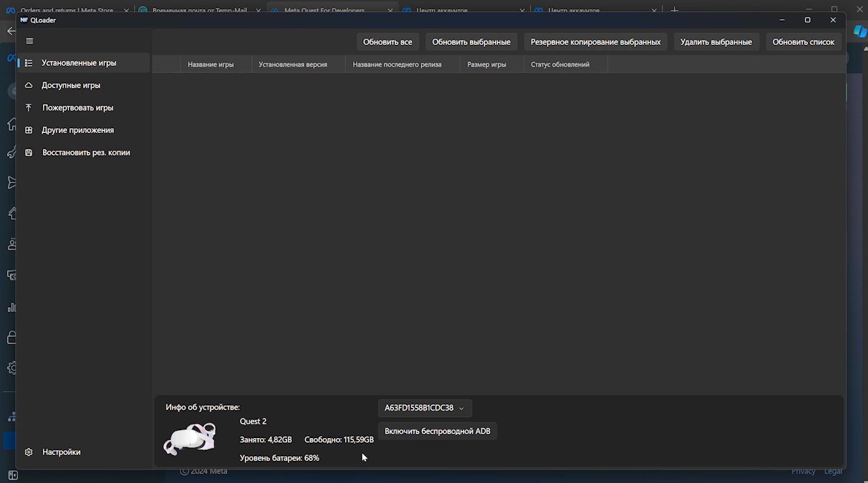Click the cloud icon for available games
This screenshot has height=483, width=868.
click(29, 85)
